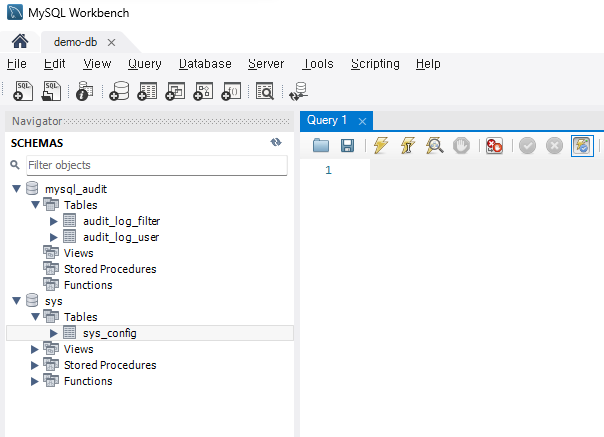Viewport: 604px width, 437px height.
Task: Switch to the demo-db connection tab
Action: click(x=76, y=42)
